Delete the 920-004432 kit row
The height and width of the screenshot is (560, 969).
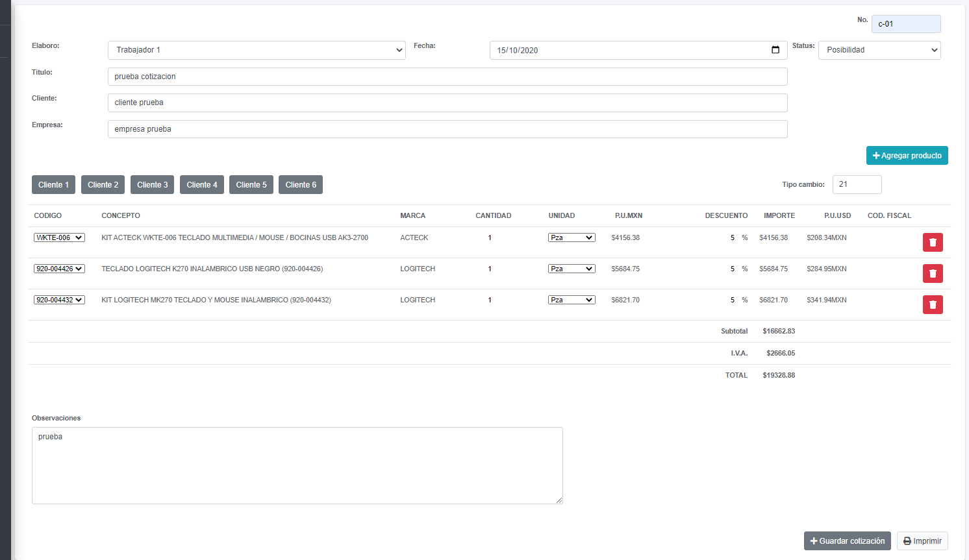point(933,304)
